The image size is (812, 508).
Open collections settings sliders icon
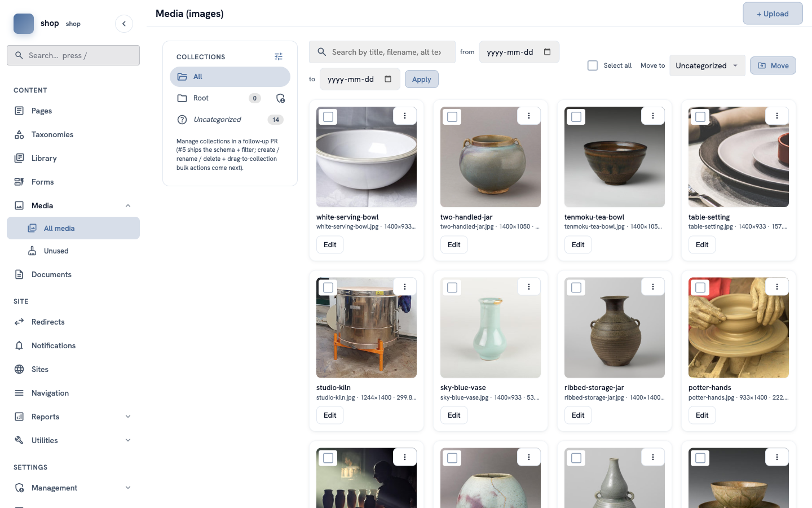point(279,56)
